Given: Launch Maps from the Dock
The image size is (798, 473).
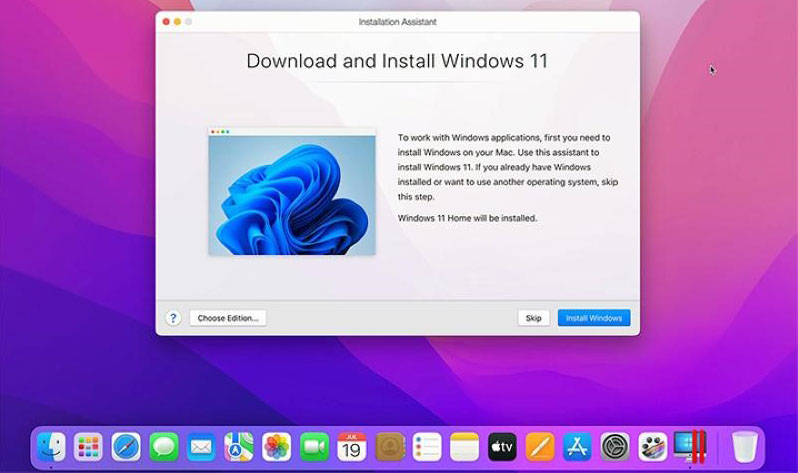Looking at the screenshot, I should click(239, 447).
